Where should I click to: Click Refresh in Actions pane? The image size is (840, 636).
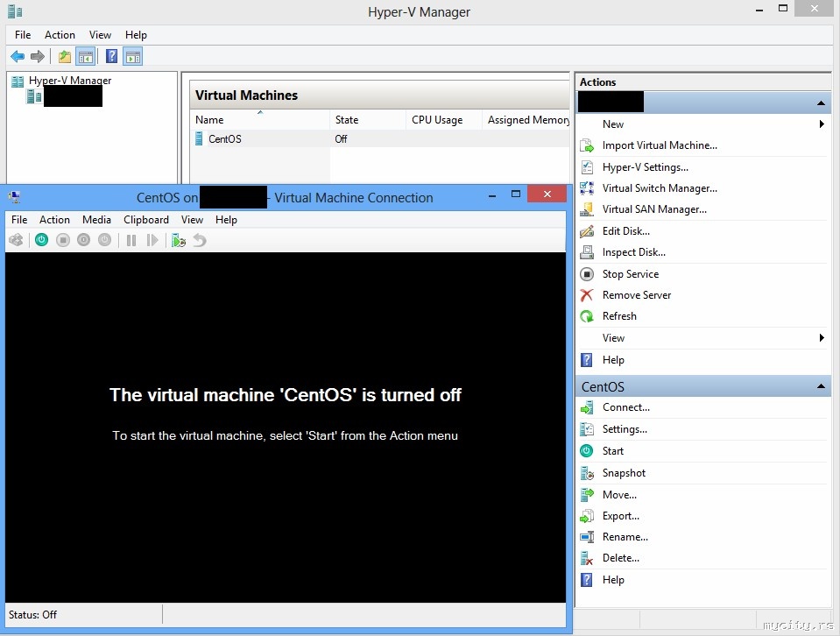pos(619,316)
